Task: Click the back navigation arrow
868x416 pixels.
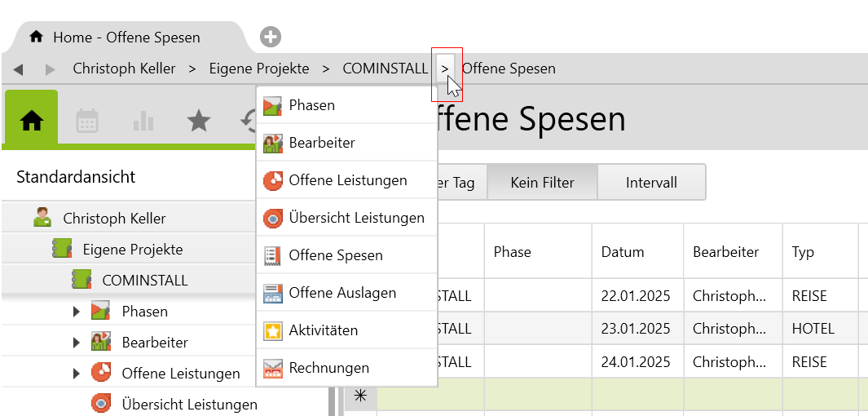Action: tap(18, 69)
